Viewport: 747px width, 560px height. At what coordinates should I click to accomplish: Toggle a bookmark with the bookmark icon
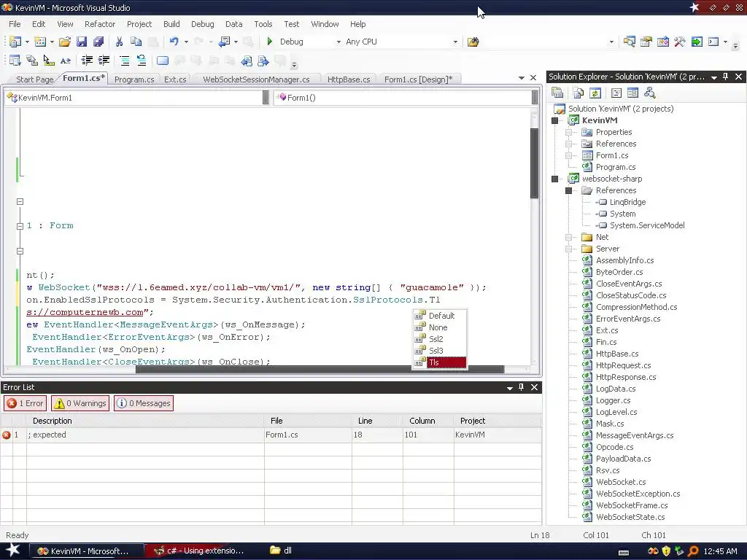tap(163, 60)
